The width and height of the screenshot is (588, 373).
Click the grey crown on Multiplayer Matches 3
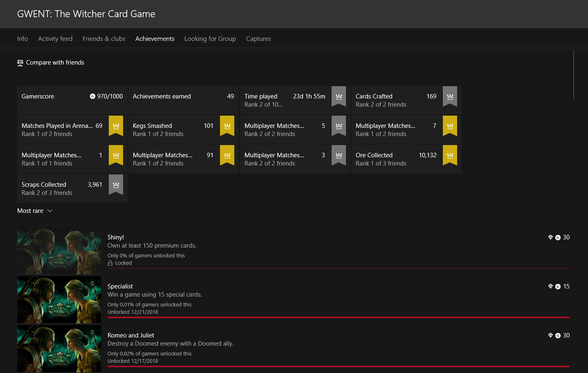[x=339, y=155]
